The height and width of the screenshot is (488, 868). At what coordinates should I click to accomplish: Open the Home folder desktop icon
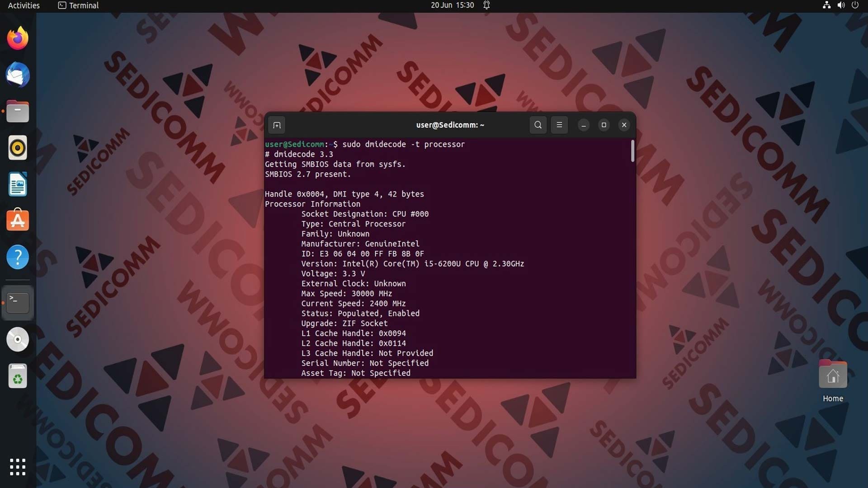[x=833, y=381]
